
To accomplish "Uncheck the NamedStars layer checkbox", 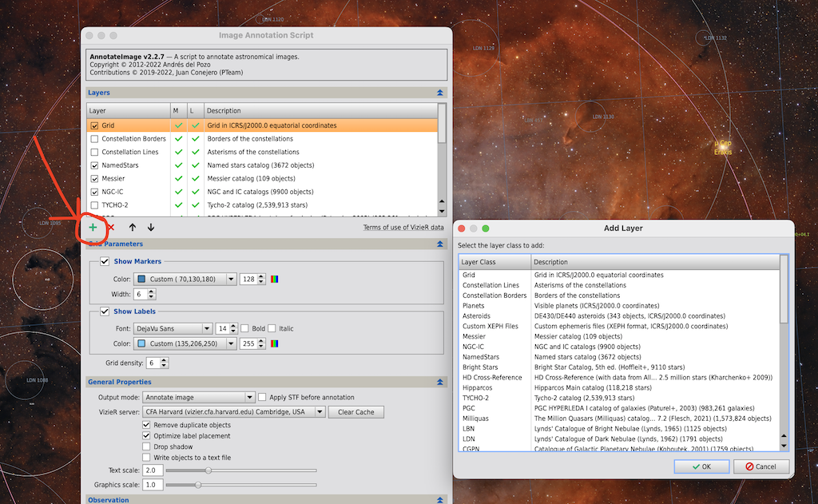I will point(94,165).
